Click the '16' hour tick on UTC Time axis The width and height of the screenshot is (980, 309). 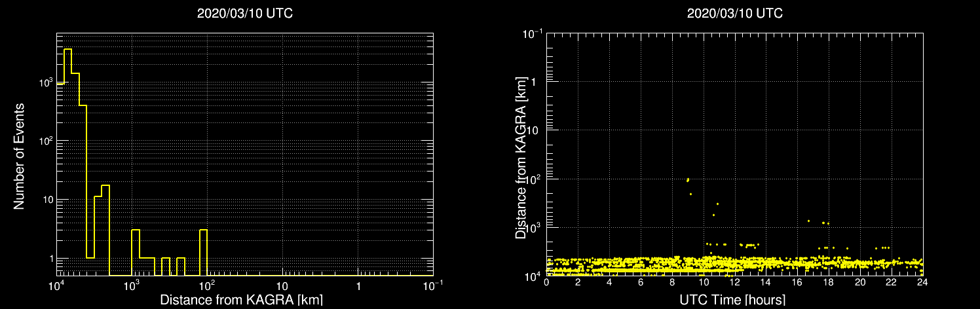point(797,283)
